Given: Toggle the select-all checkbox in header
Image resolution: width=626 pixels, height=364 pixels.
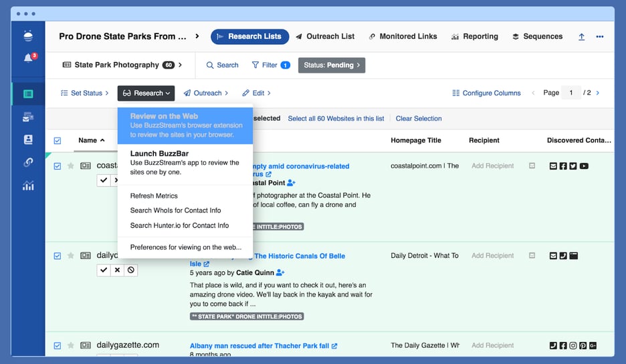Looking at the screenshot, I should coord(57,141).
